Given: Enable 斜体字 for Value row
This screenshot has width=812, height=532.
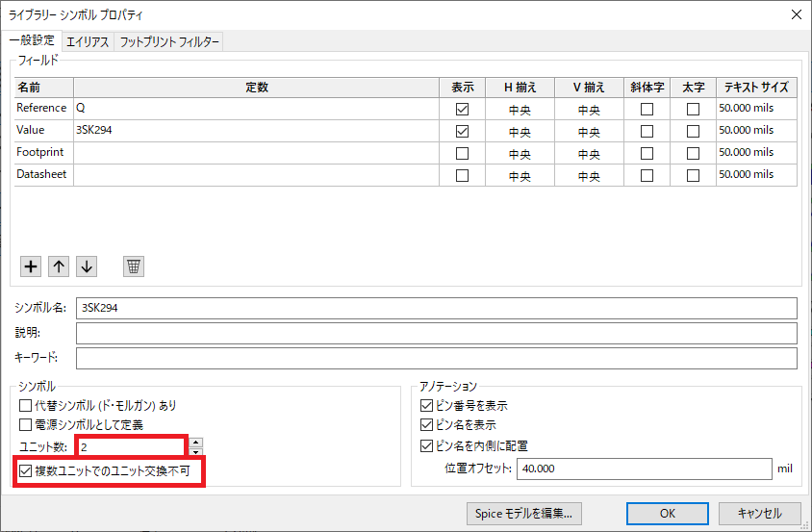Looking at the screenshot, I should [x=647, y=131].
